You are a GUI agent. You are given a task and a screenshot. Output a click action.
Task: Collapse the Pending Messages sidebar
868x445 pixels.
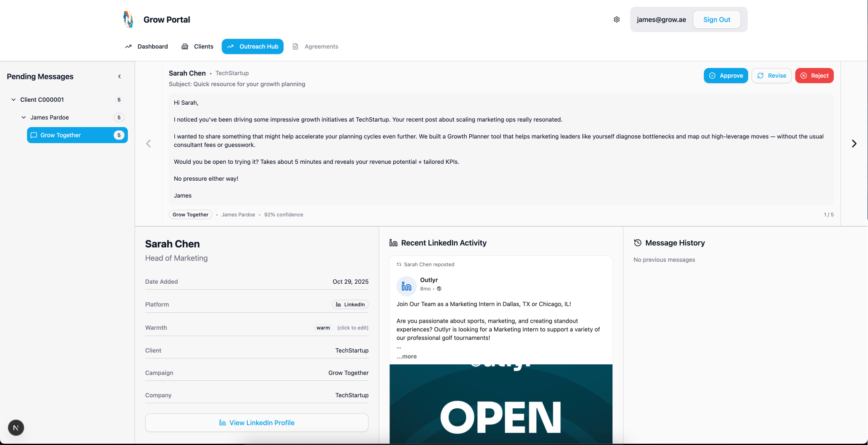[119, 76]
